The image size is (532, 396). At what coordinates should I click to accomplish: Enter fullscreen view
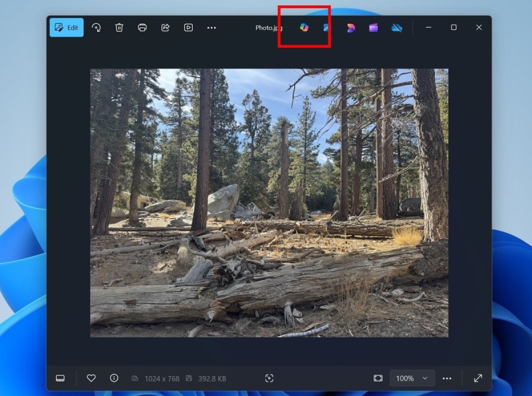tap(478, 378)
